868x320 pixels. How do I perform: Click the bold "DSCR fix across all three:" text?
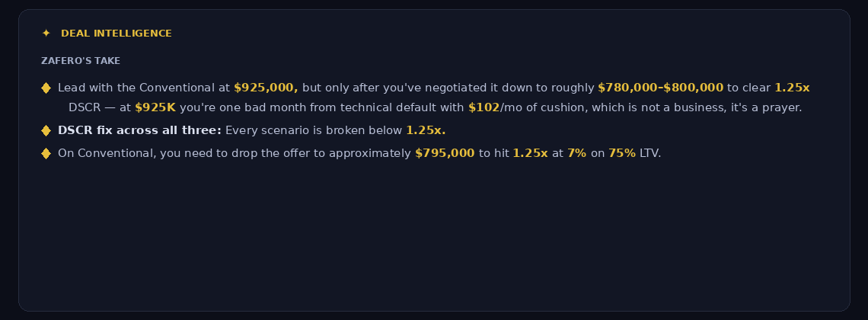click(139, 131)
